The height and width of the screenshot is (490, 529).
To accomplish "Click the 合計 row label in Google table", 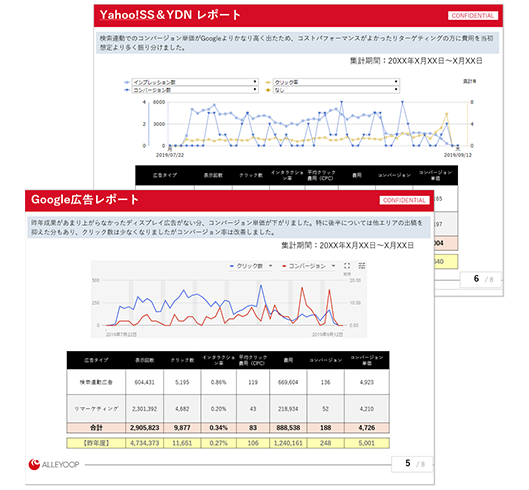I will pos(96,428).
